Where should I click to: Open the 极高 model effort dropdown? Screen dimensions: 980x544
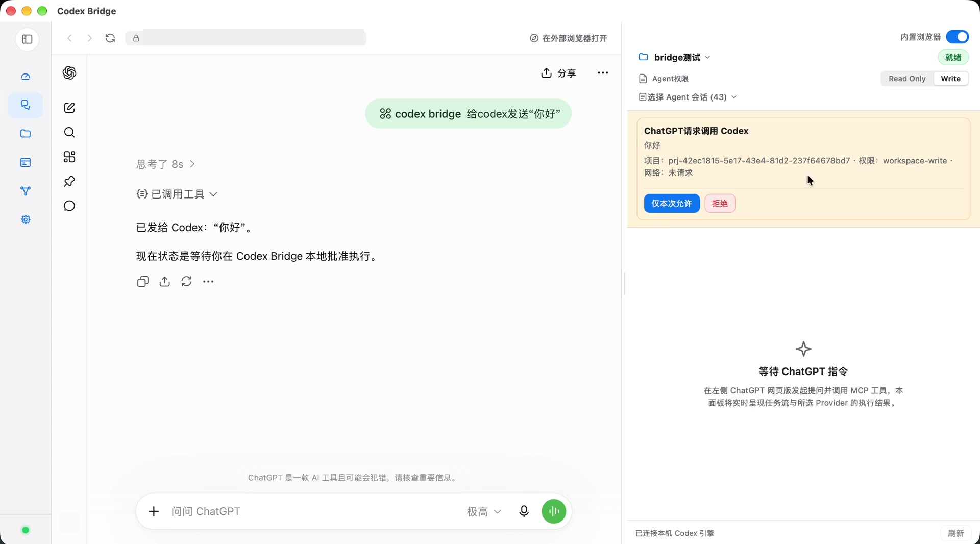click(484, 511)
